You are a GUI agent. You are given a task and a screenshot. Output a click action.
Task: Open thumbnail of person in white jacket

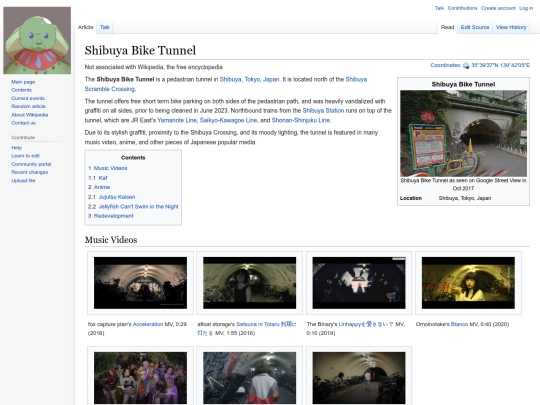pyautogui.click(x=250, y=378)
